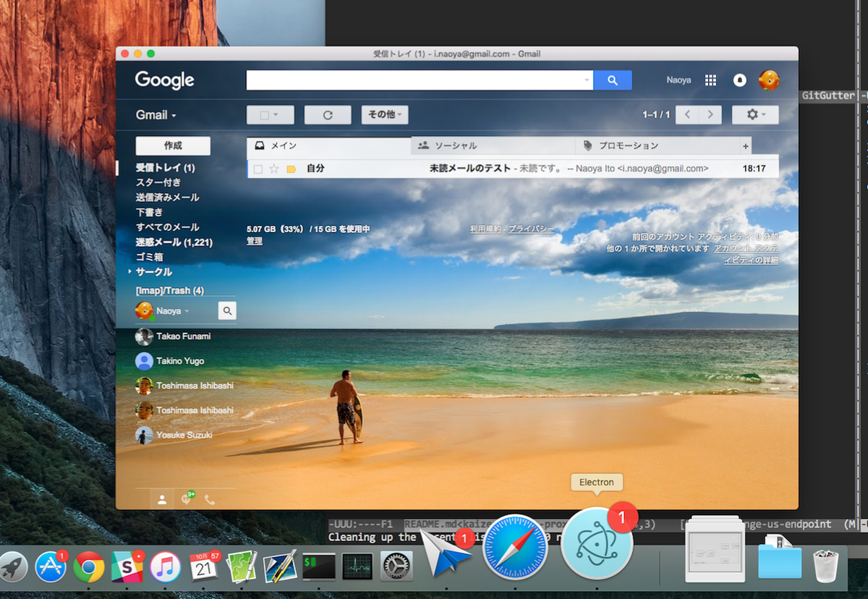Show Hangouts contacts person icon
The width and height of the screenshot is (868, 599).
pyautogui.click(x=162, y=499)
